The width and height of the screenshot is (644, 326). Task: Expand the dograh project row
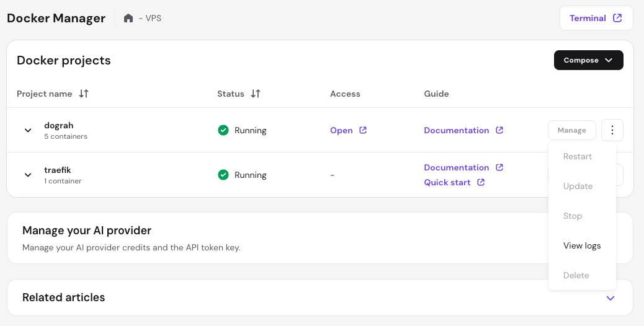pos(28,130)
